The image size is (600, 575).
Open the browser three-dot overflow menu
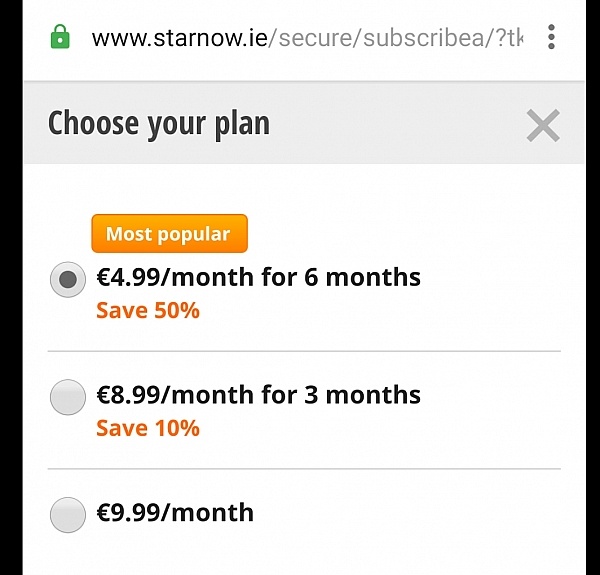(x=551, y=37)
